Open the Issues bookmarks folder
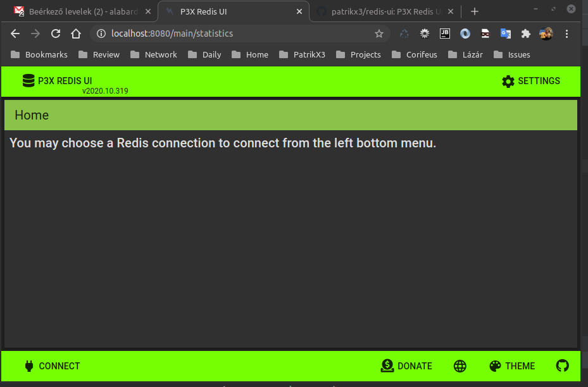 pyautogui.click(x=512, y=54)
